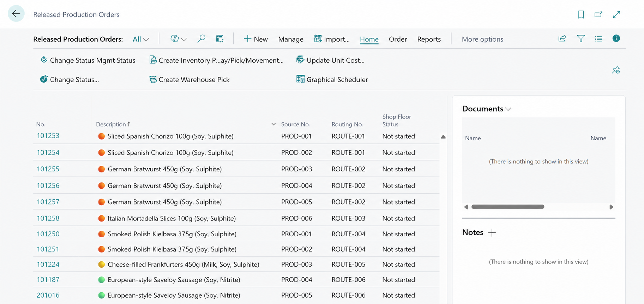Add a new note with plus icon
This screenshot has width=644, height=304.
(492, 233)
